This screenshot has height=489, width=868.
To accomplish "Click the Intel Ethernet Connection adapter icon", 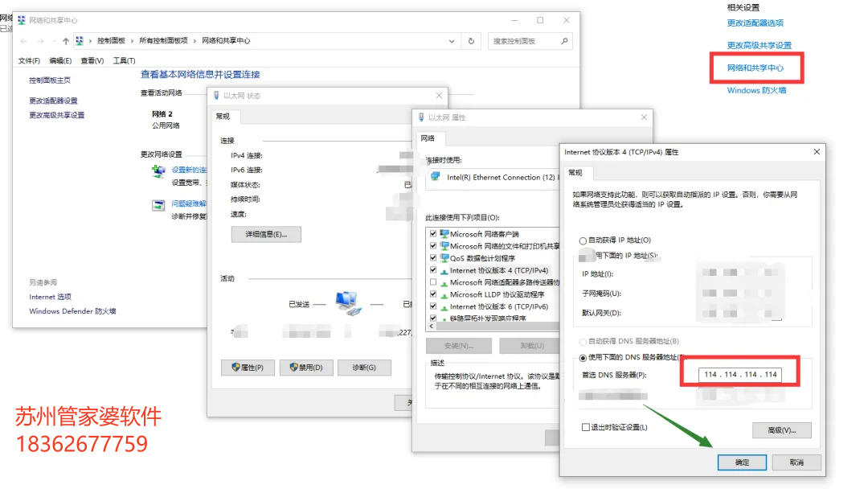I will (436, 177).
